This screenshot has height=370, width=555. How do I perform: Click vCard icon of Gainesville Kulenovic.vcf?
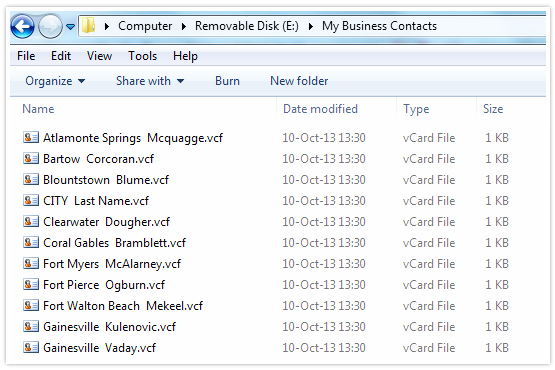(x=31, y=326)
